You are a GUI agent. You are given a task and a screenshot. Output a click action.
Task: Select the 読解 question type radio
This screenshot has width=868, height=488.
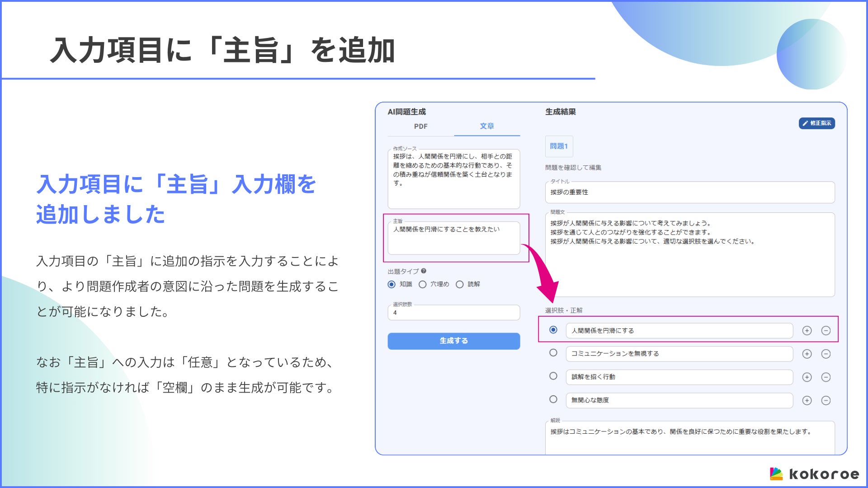click(x=460, y=284)
